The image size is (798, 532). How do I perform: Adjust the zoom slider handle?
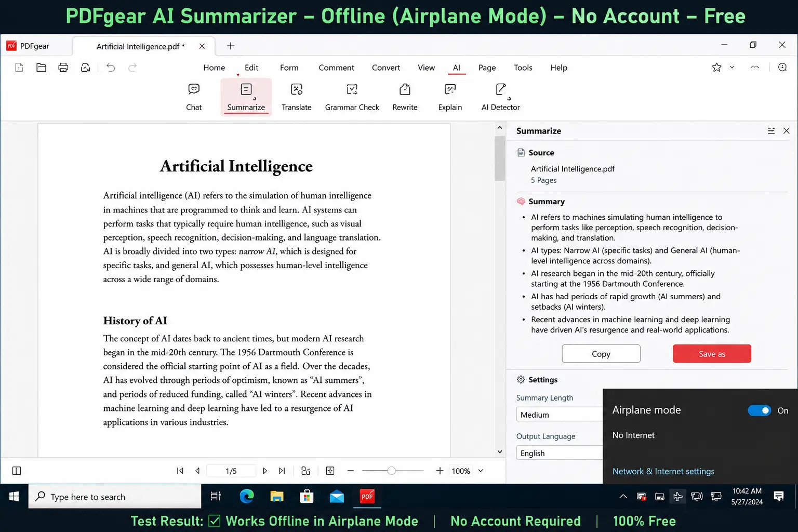[x=392, y=471]
